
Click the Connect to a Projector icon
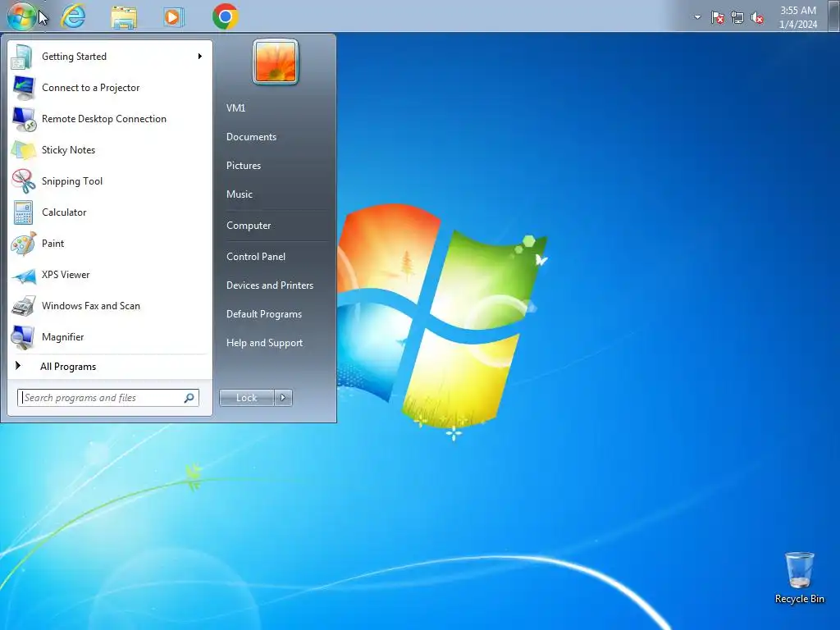click(24, 88)
